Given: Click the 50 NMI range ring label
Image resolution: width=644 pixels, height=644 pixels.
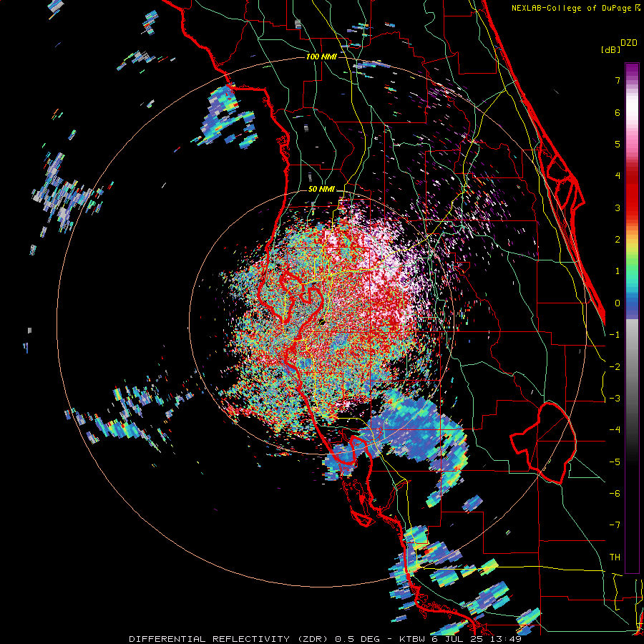Looking at the screenshot, I should coord(321,190).
